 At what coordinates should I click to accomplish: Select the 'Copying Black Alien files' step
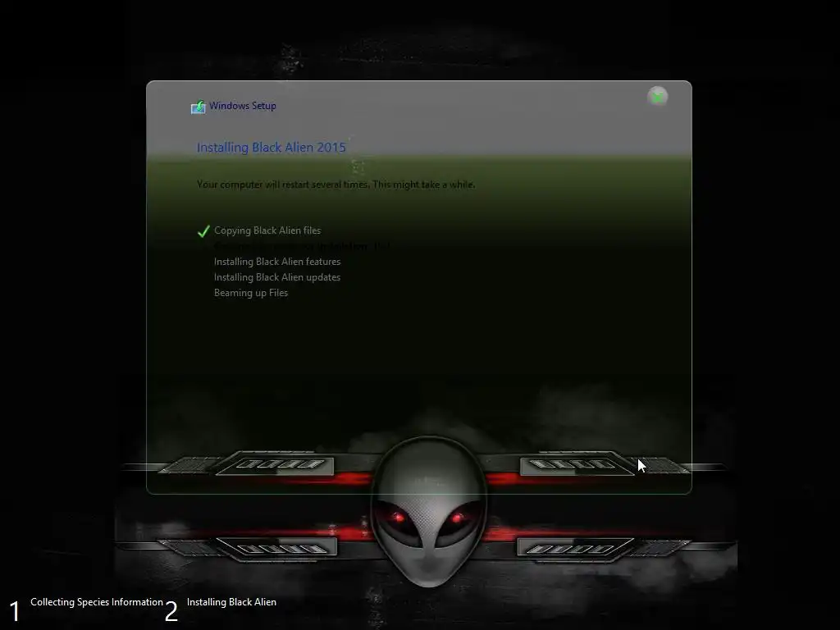267,231
